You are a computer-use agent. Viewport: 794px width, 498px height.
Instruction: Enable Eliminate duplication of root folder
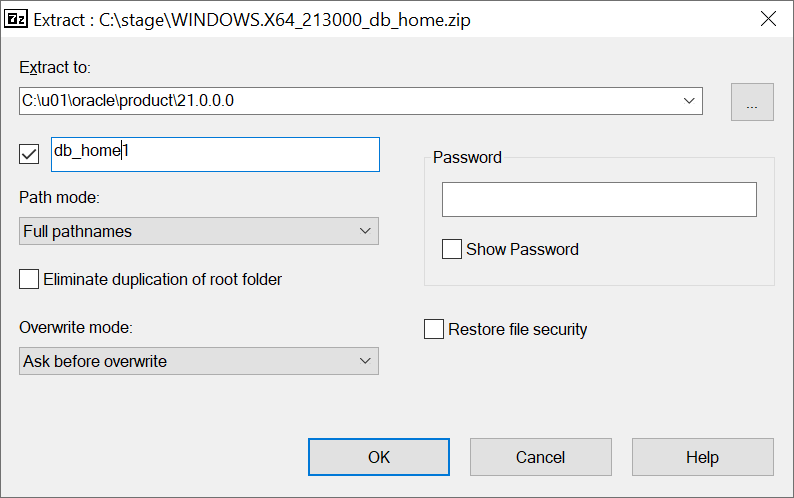[29, 279]
